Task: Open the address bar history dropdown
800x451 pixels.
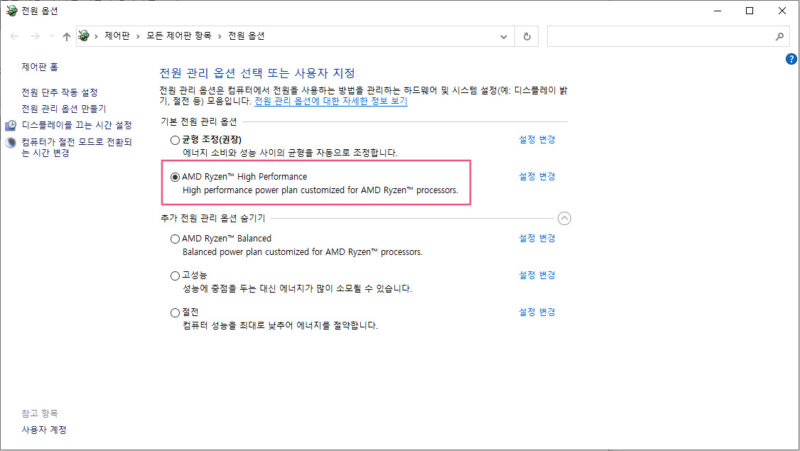Action: pos(503,36)
